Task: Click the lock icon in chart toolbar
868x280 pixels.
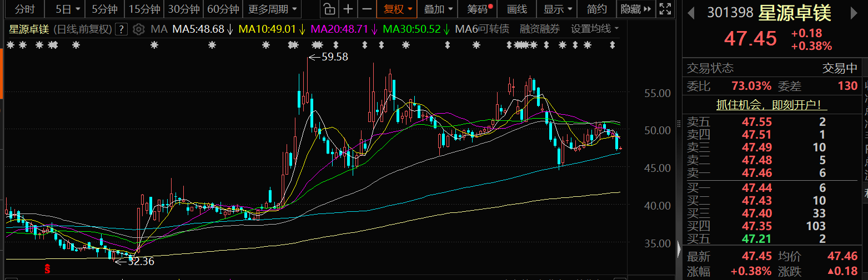Action: pos(329,9)
